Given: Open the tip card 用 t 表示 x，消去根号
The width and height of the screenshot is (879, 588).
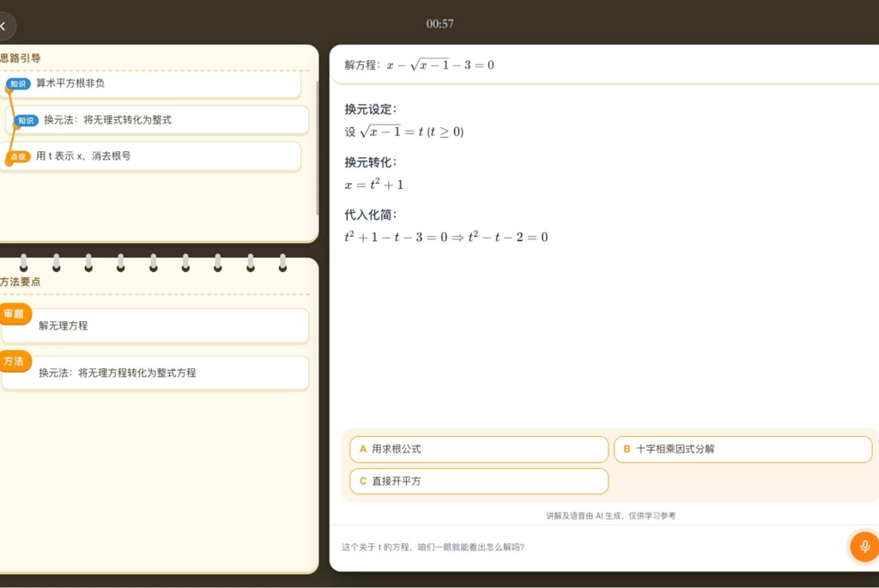Looking at the screenshot, I should pos(150,156).
